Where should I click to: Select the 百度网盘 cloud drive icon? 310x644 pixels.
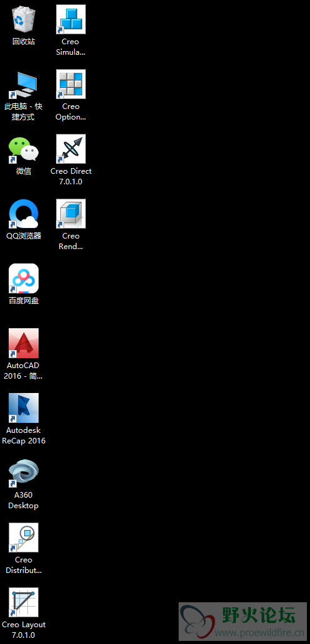pos(24,278)
